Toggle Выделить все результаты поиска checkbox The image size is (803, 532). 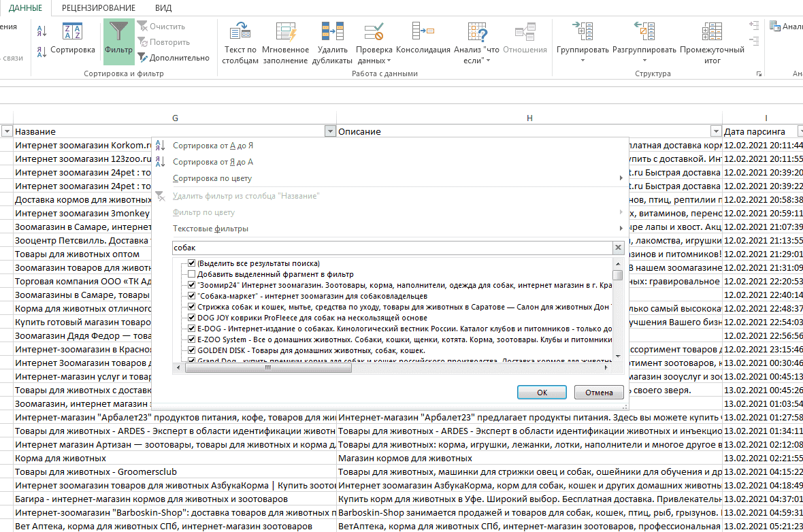pyautogui.click(x=191, y=263)
